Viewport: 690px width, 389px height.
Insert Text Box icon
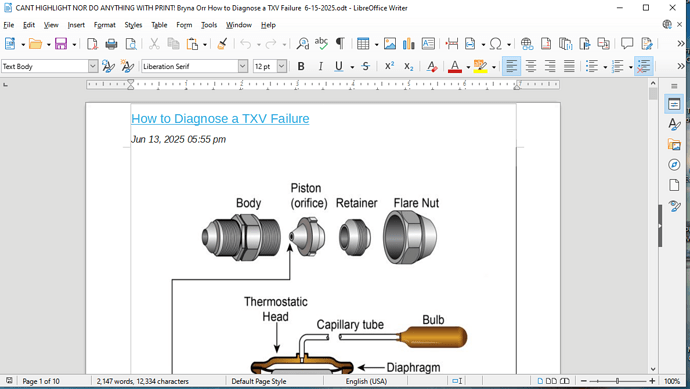(428, 44)
